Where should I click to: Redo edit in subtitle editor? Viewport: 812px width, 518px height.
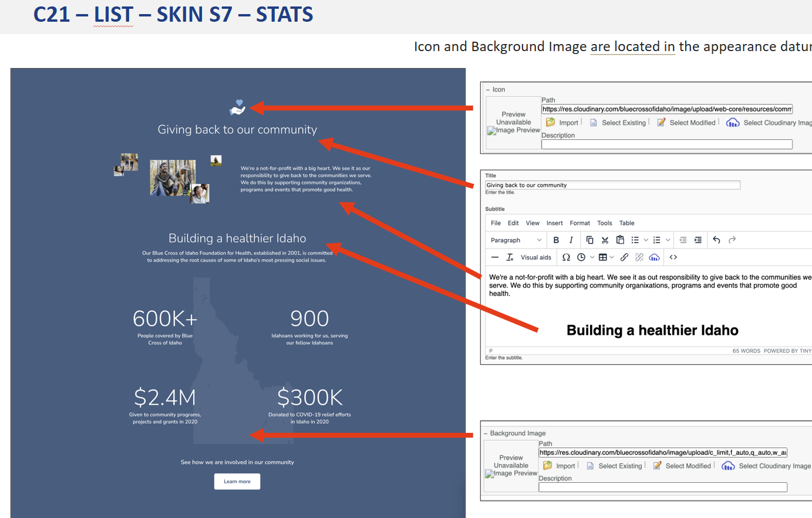(732, 240)
